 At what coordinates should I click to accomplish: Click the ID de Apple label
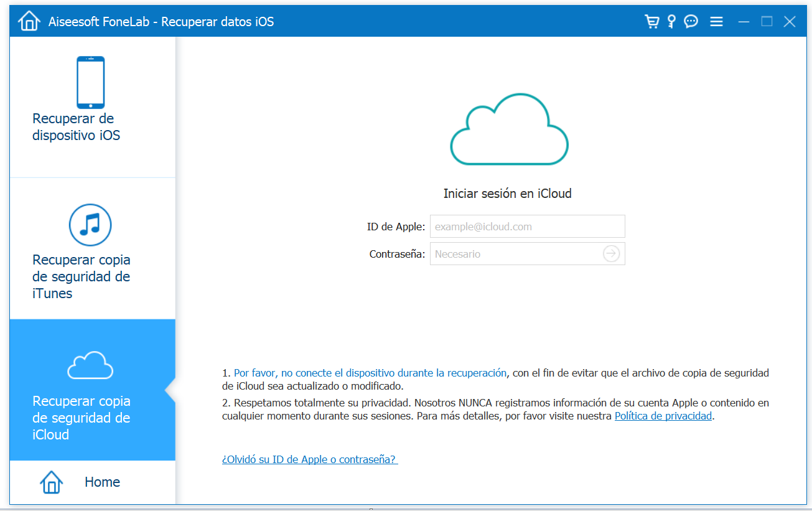point(396,227)
